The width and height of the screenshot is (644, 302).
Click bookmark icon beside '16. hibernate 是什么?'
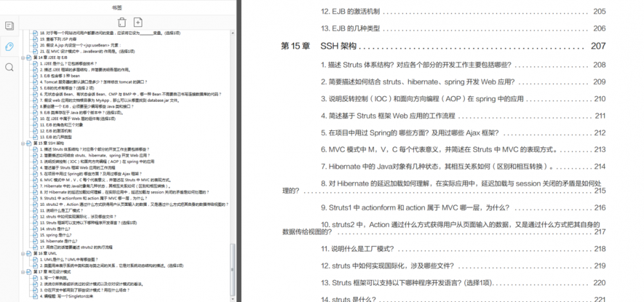[35, 241]
